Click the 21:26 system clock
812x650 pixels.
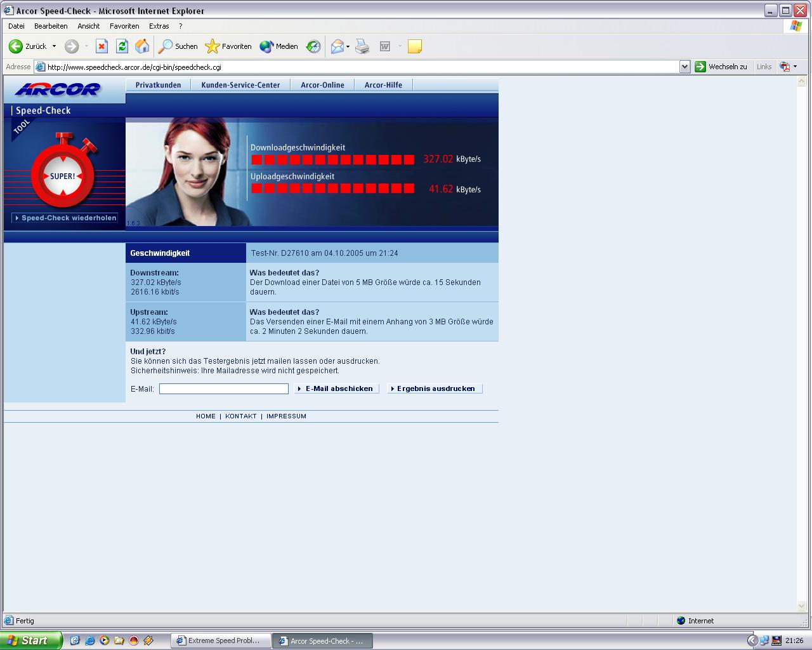tap(794, 640)
